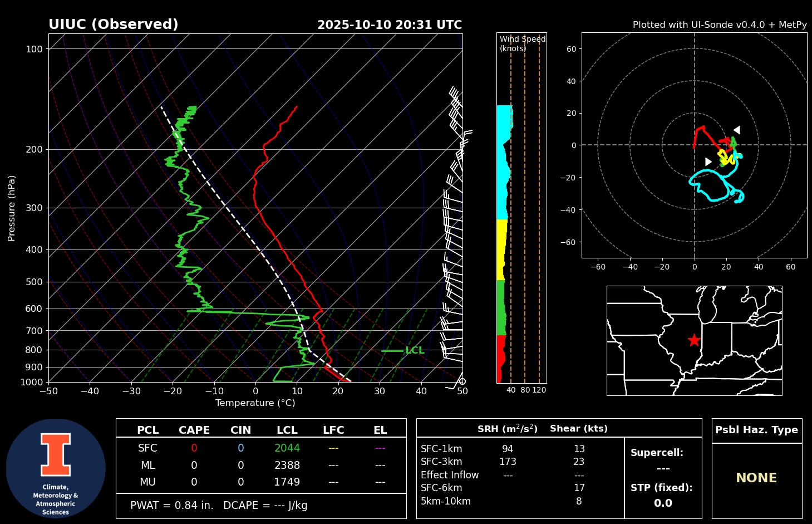This screenshot has height=524, width=812.
Task: Select the green segment of the wind speed bar
Action: tap(501, 307)
